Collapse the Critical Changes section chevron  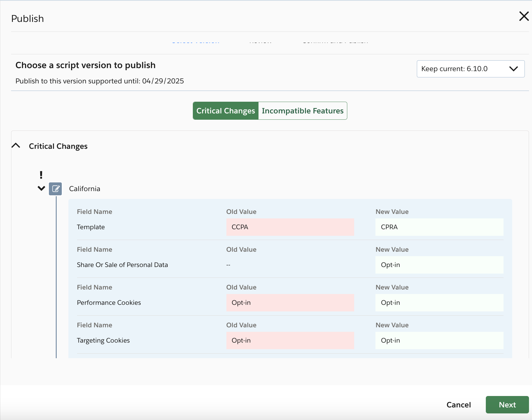16,146
